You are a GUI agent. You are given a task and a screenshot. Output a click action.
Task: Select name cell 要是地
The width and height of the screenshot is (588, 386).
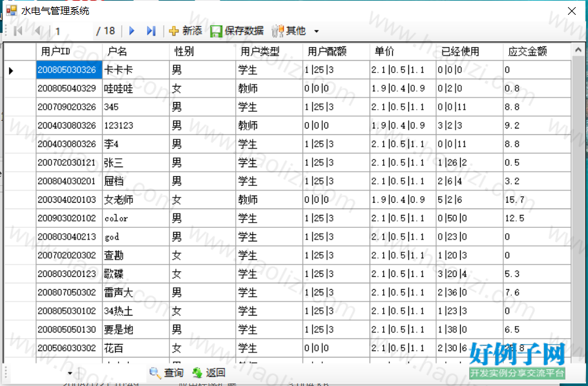[x=136, y=329]
